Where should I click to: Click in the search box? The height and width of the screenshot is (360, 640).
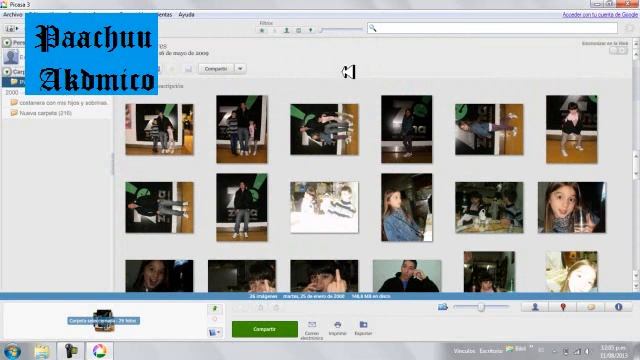(492, 28)
